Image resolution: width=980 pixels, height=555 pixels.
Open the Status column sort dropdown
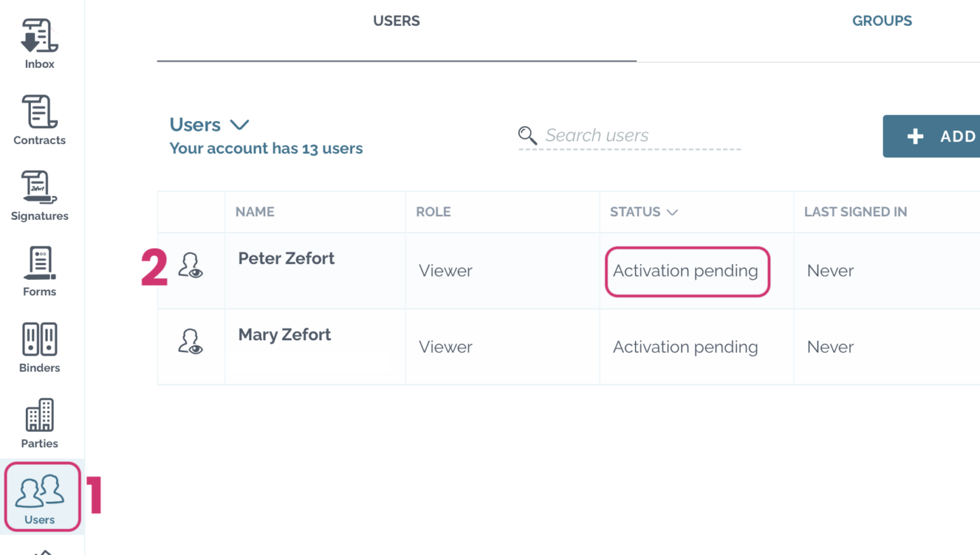(x=672, y=211)
